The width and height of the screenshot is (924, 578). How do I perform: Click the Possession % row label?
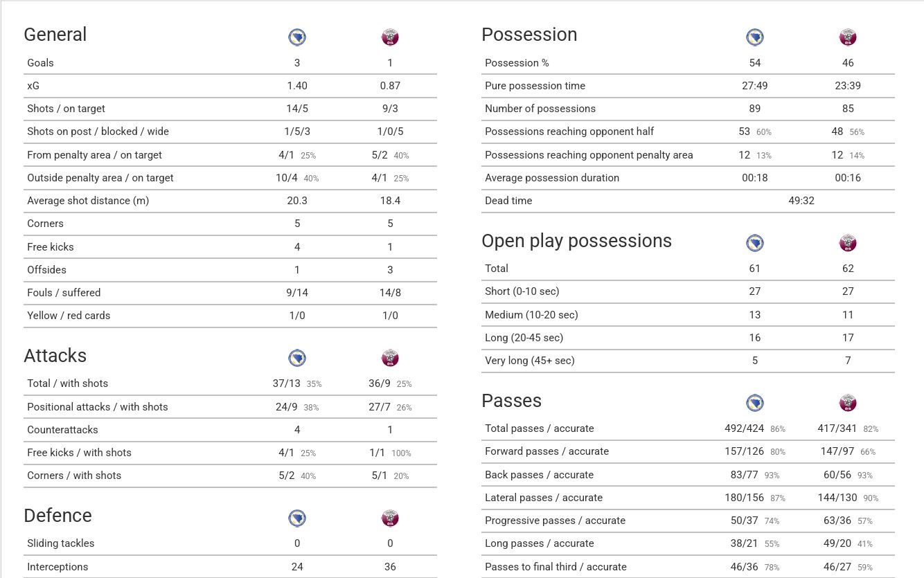[x=517, y=63]
